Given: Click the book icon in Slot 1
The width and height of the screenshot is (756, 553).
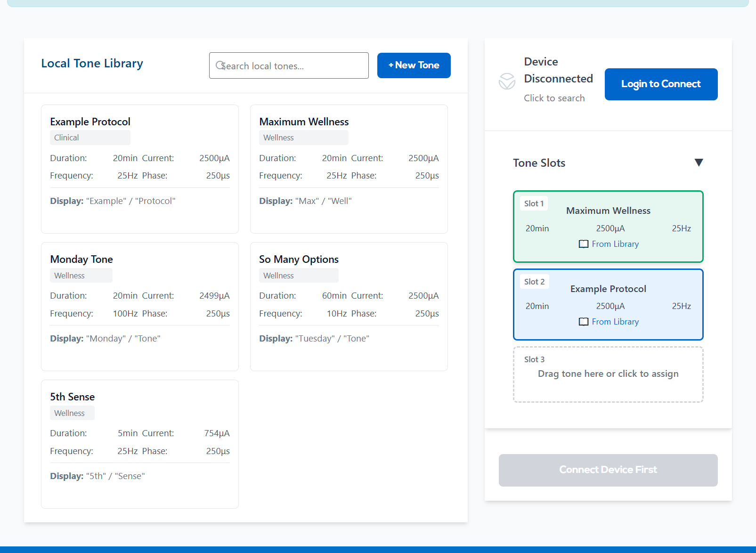Looking at the screenshot, I should click(584, 244).
